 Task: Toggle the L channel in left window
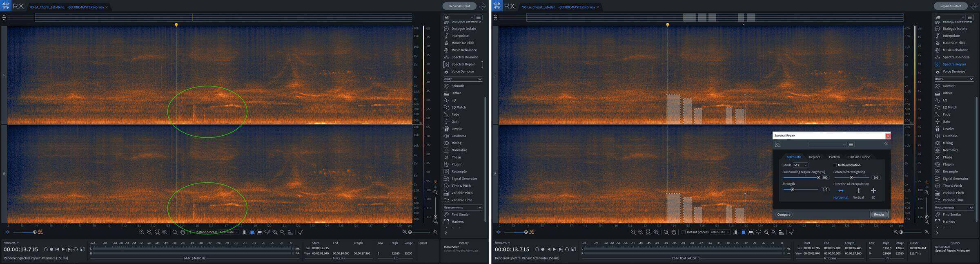coord(4,75)
